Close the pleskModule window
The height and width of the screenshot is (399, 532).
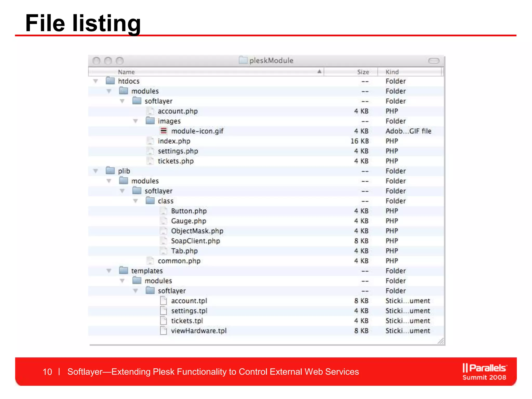click(x=96, y=61)
